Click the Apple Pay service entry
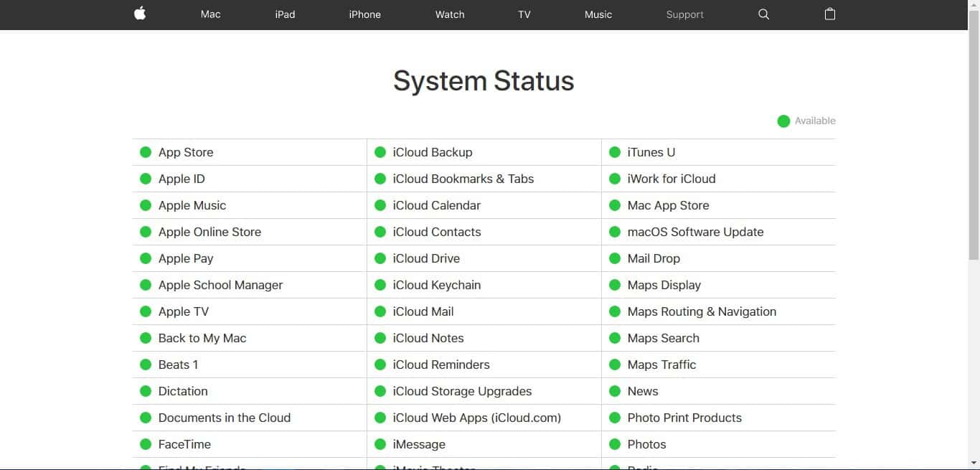Viewport: 980px width, 470px height. tap(185, 258)
